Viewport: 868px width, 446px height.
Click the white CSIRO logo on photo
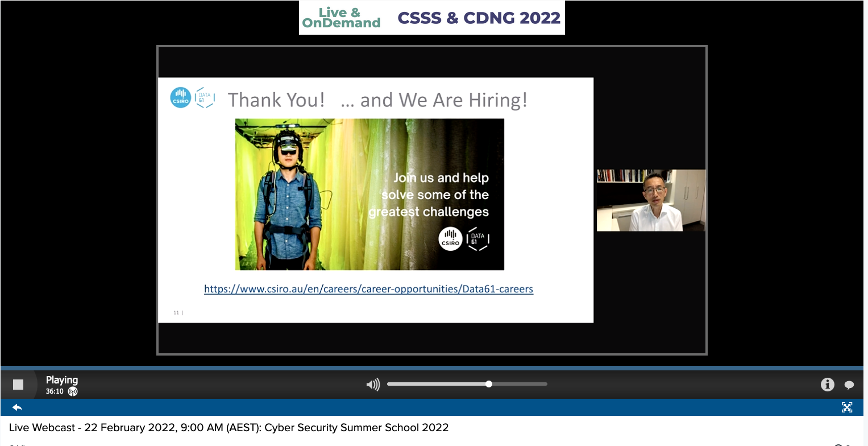[450, 238]
